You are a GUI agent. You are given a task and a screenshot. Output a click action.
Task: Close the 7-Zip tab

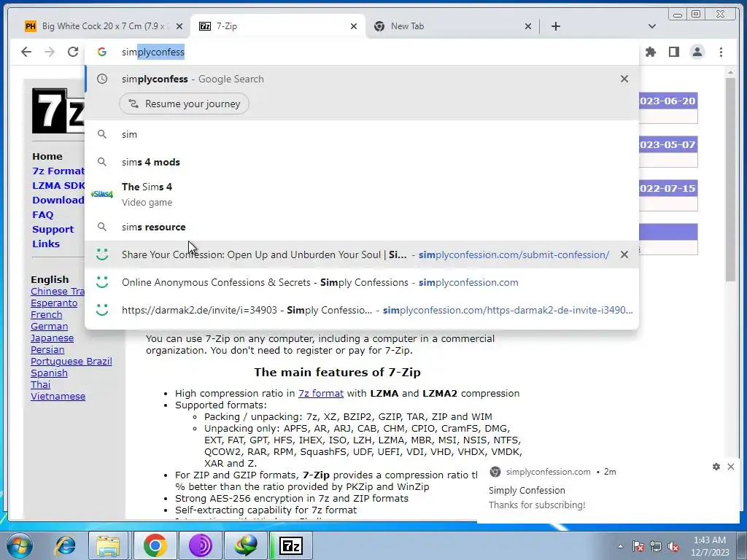354,26
